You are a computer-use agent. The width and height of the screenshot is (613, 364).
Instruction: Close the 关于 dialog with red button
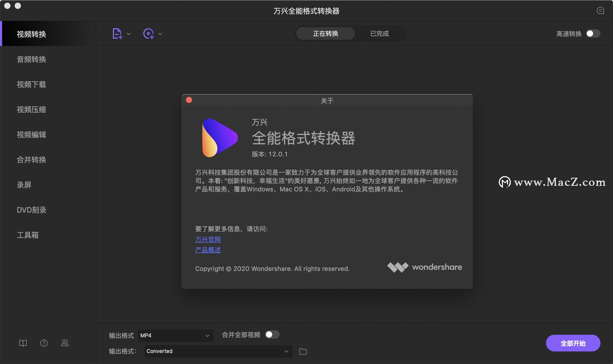click(189, 100)
